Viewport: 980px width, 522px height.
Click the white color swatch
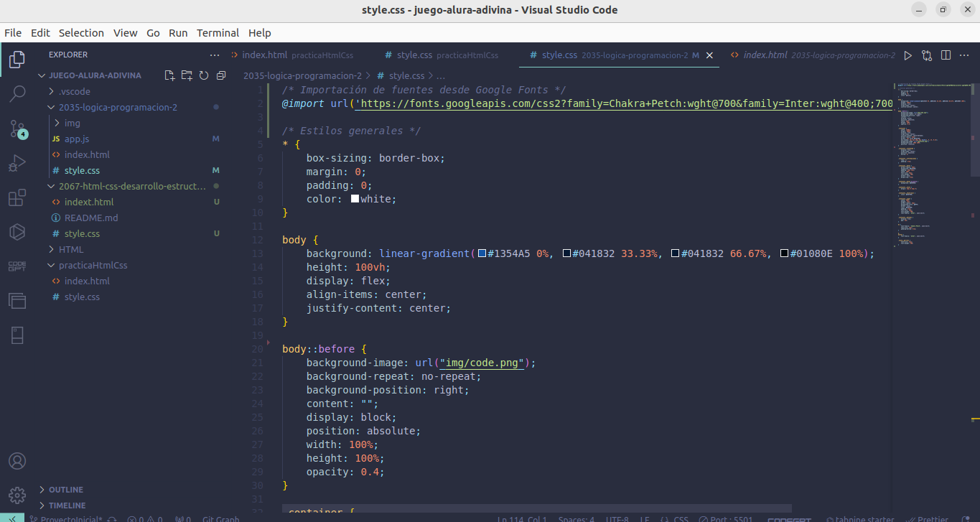pyautogui.click(x=355, y=199)
